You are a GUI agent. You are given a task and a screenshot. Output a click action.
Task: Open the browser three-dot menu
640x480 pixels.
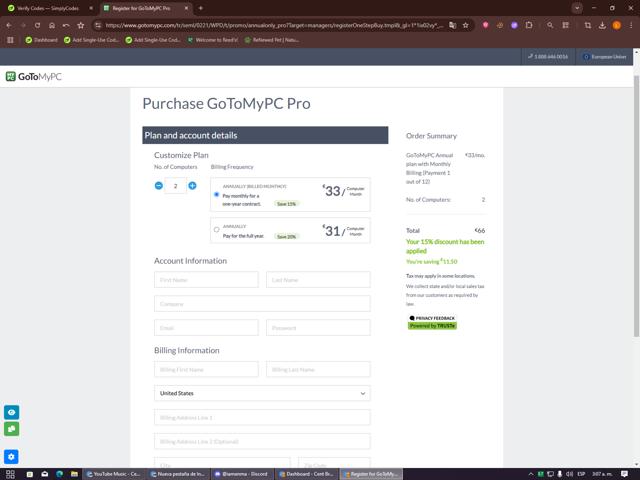point(631,25)
